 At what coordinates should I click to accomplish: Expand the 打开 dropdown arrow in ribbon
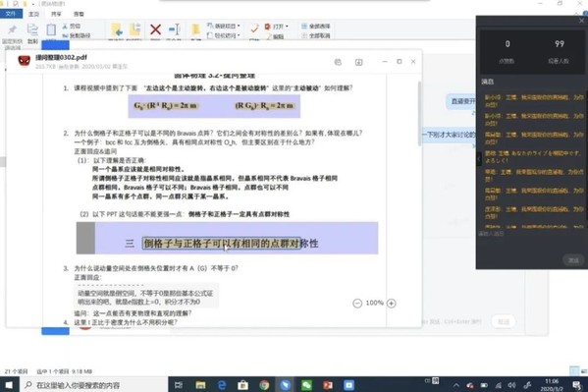click(x=287, y=27)
